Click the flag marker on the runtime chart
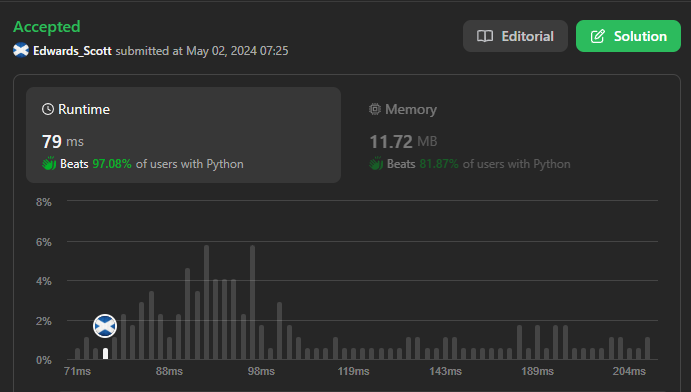This screenshot has width=691, height=392. click(105, 326)
